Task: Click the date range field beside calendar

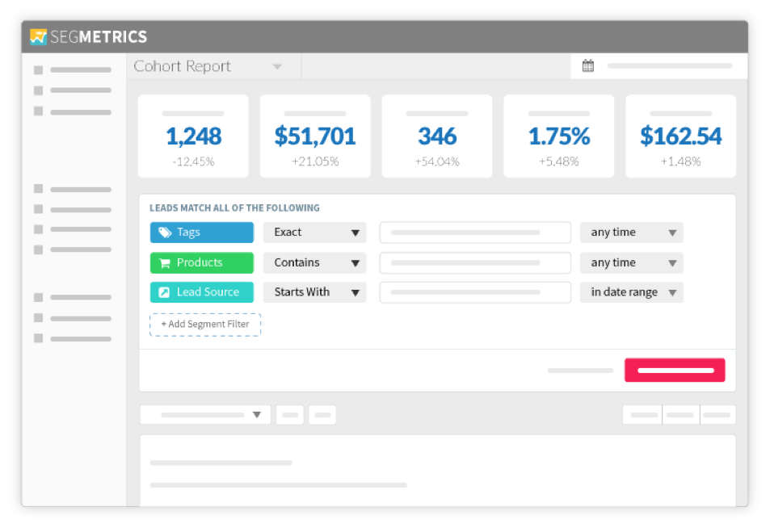Action: [x=670, y=65]
